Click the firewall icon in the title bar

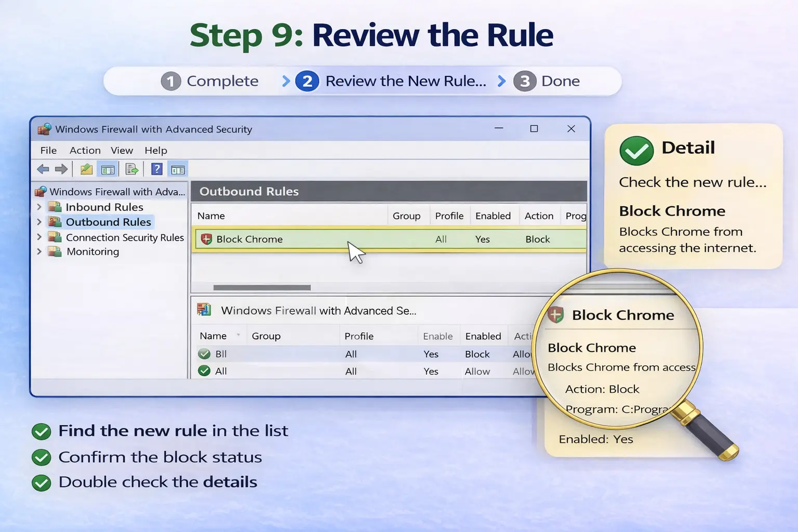[x=44, y=129]
